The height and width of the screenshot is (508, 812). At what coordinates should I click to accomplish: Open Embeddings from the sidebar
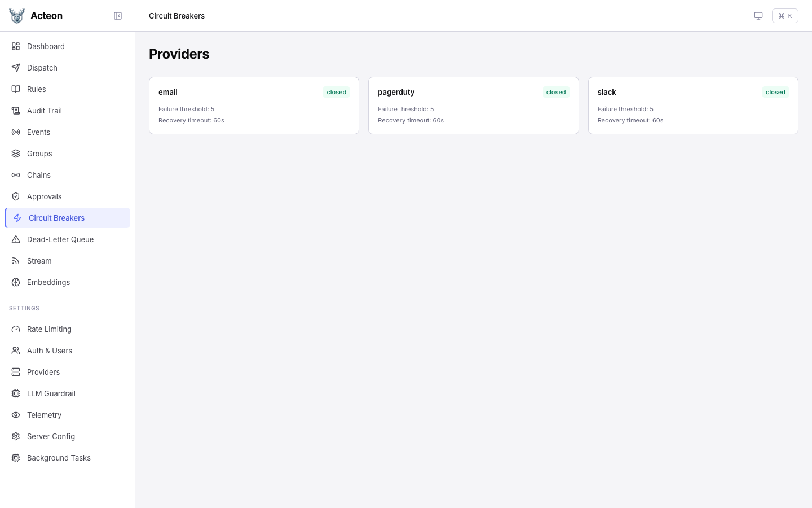[48, 282]
